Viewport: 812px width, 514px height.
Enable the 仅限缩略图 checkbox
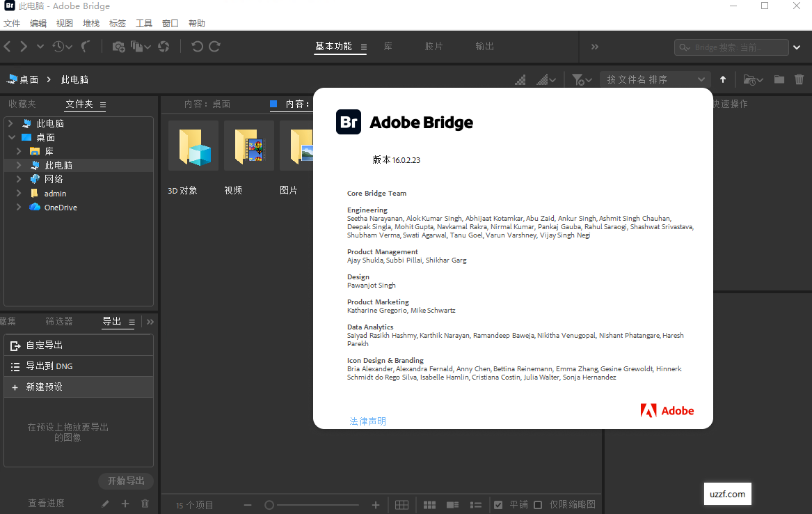[538, 504]
